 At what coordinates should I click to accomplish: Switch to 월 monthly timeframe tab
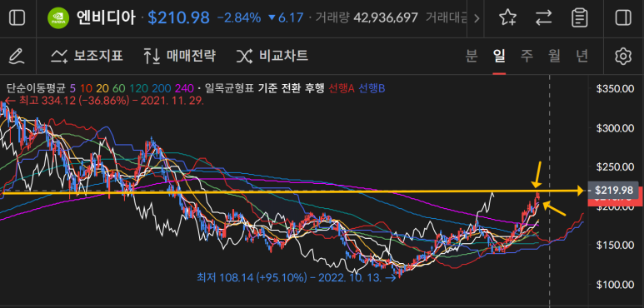pos(554,56)
